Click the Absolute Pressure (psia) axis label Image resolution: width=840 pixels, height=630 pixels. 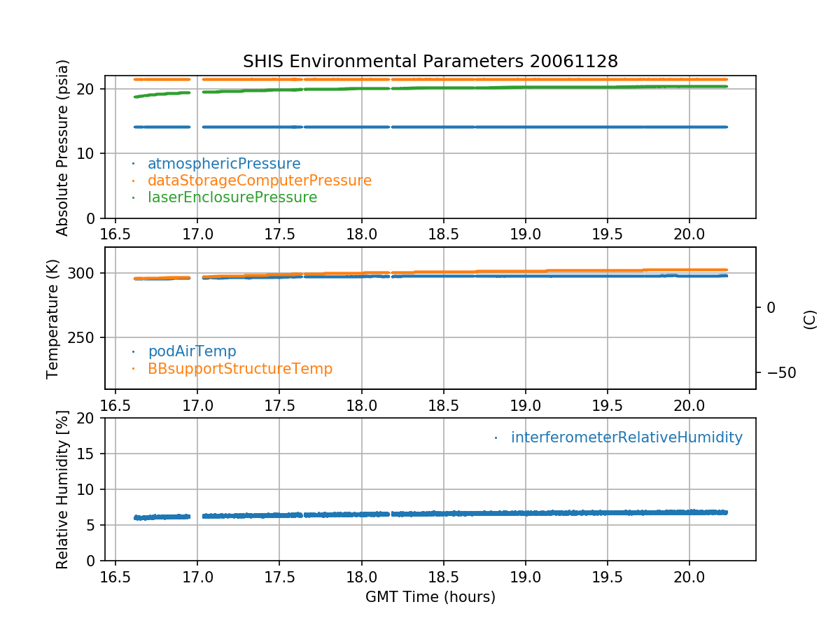click(63, 147)
